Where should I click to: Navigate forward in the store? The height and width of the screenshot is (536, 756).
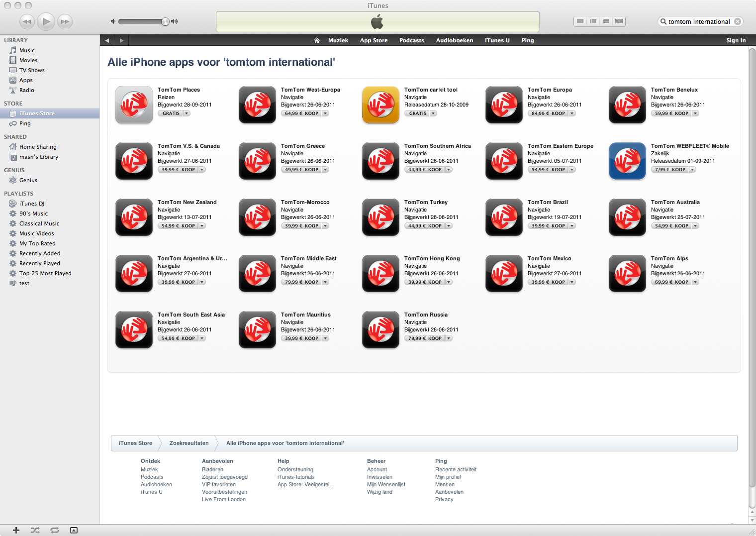coord(121,40)
